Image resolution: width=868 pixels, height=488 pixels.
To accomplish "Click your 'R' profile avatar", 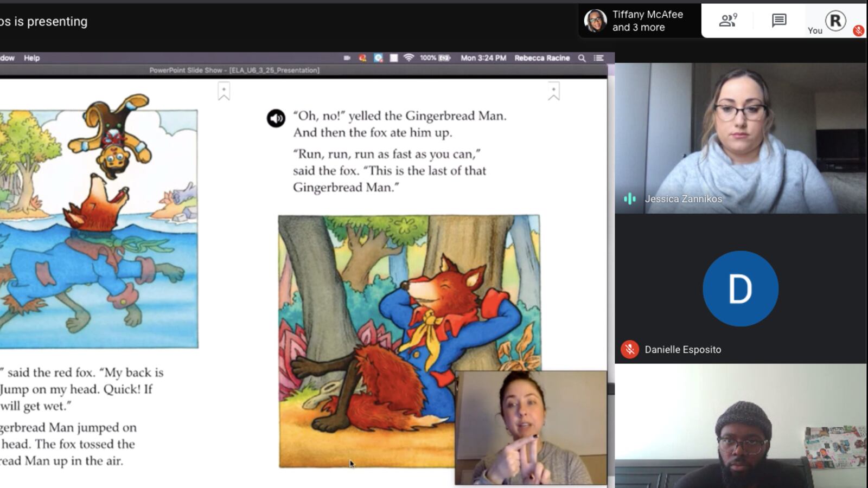I will (x=835, y=21).
